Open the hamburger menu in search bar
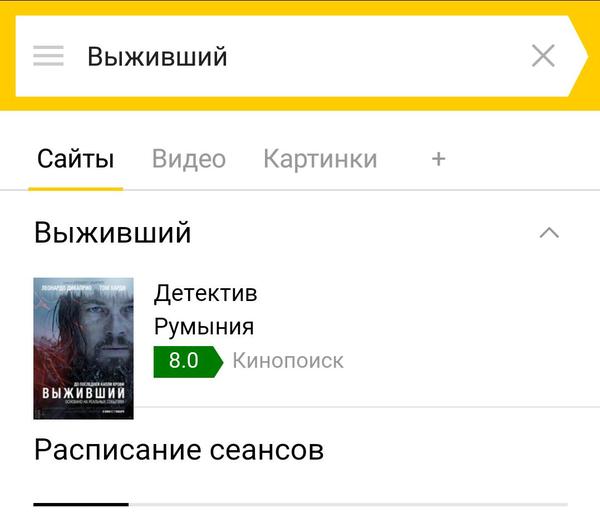The width and height of the screenshot is (600, 513). click(x=48, y=56)
